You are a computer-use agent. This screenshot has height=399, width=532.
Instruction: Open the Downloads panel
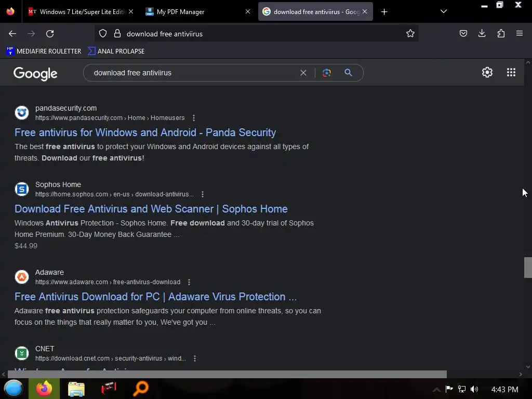[482, 33]
